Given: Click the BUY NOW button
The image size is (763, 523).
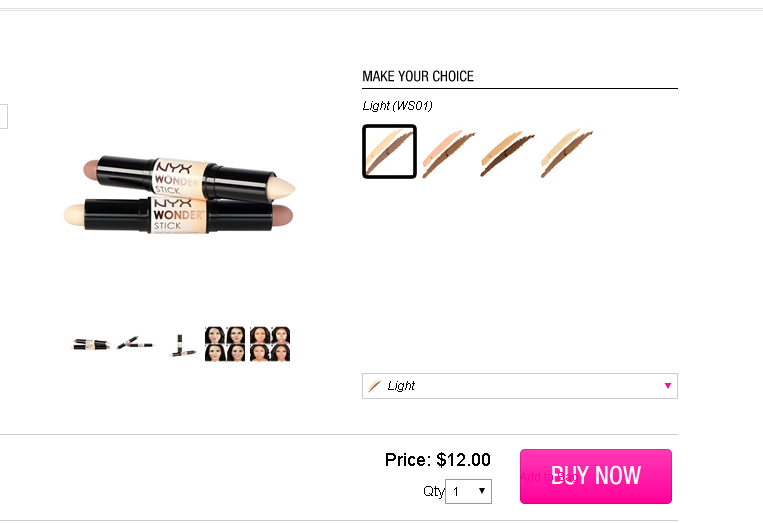Looking at the screenshot, I should point(595,476).
